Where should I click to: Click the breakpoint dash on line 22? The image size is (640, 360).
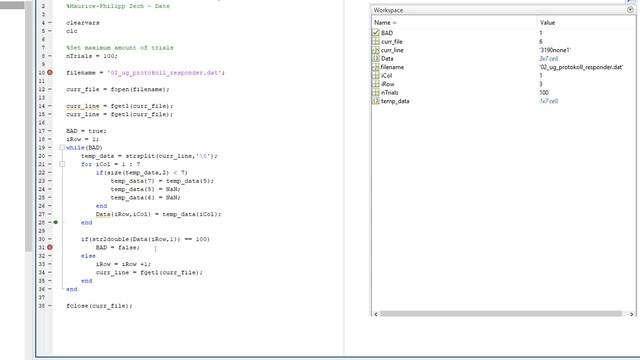pos(50,172)
